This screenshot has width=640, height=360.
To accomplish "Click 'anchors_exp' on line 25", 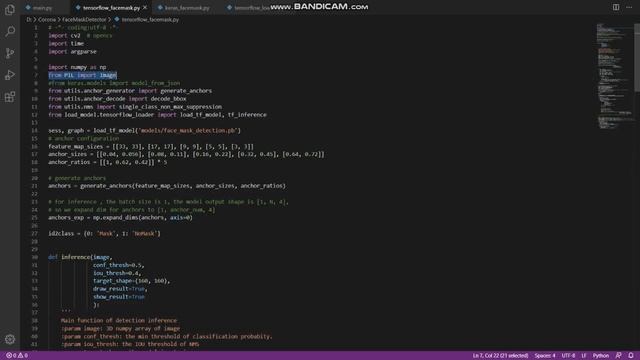I will click(x=66, y=218).
